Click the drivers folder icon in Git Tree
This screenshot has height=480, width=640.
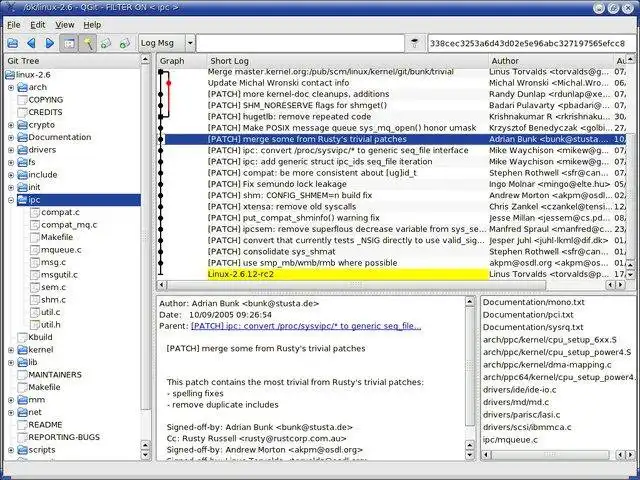[x=21, y=150]
